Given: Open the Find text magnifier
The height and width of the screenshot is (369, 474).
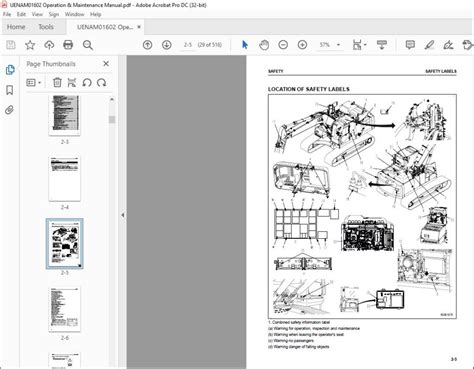Looking at the screenshot, I should point(88,45).
